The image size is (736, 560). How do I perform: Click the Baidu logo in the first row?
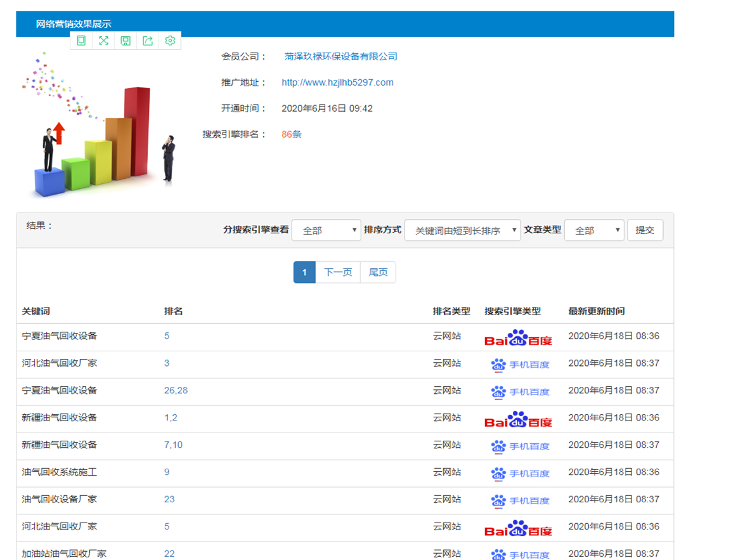click(x=518, y=337)
